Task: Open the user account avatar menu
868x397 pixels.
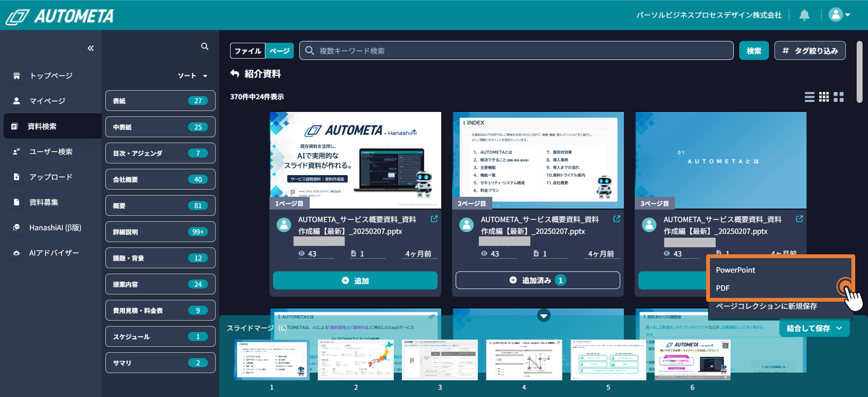Action: coord(839,15)
